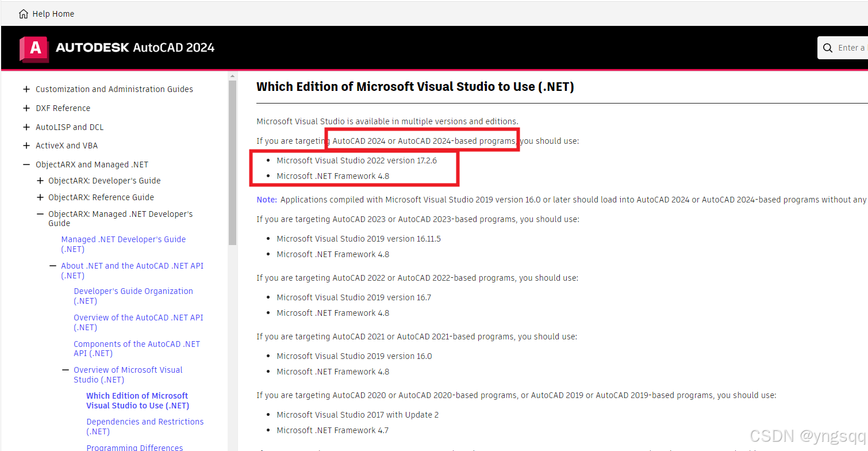Image resolution: width=868 pixels, height=451 pixels.
Task: Click sentence about targeting AutoCAD 2020 or 2019
Action: coord(516,395)
